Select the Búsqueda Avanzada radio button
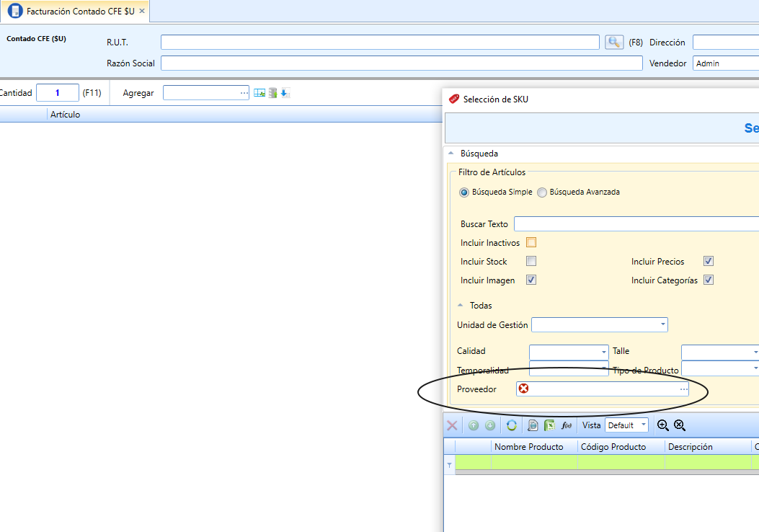759x532 pixels. (x=542, y=192)
